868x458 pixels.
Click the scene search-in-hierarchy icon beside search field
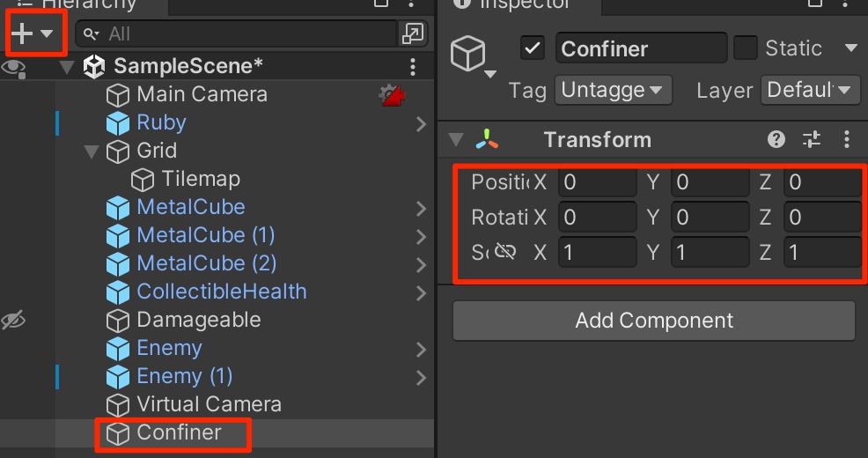click(x=413, y=33)
